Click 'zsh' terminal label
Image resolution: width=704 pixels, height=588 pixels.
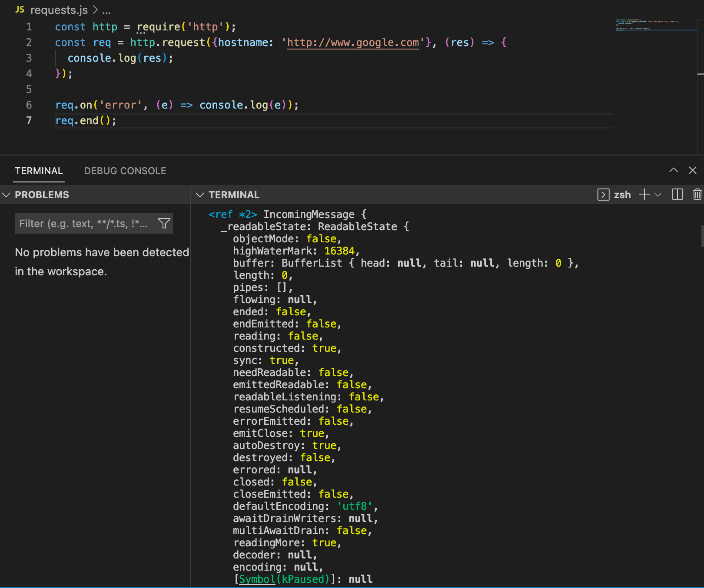click(x=622, y=195)
